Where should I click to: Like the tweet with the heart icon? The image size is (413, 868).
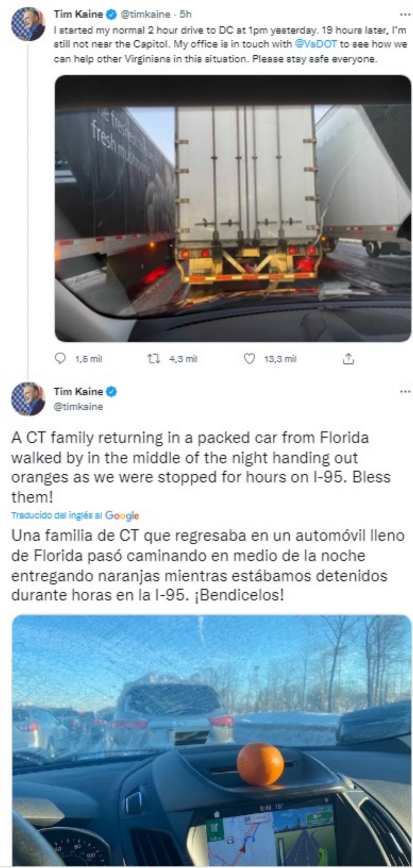[249, 359]
